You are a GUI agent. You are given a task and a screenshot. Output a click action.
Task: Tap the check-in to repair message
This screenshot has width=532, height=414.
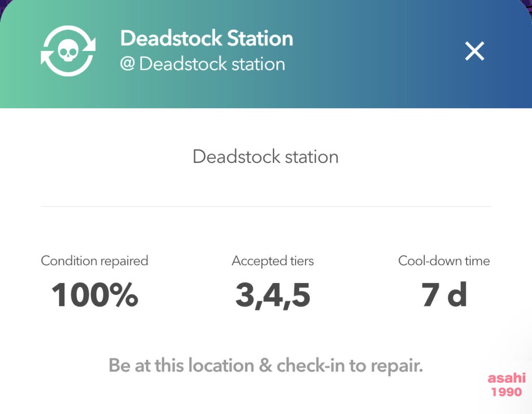pos(265,366)
